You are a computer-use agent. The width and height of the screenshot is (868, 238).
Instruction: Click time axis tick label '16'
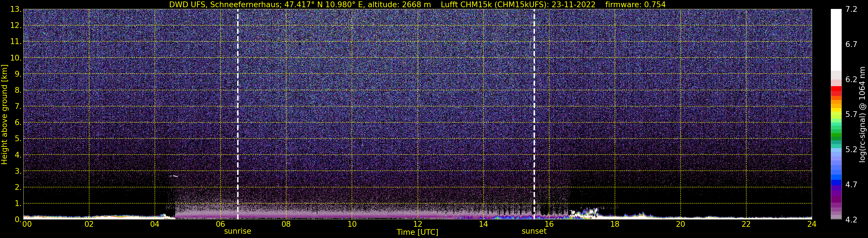pyautogui.click(x=549, y=224)
